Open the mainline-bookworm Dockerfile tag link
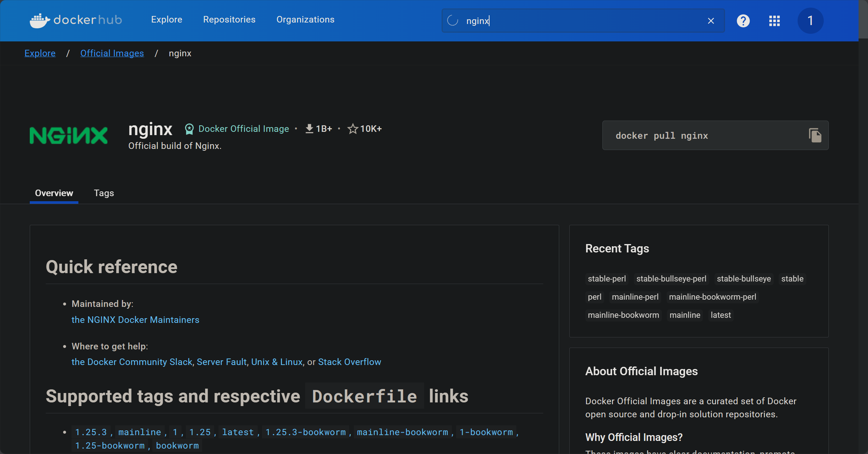This screenshot has height=454, width=868. pyautogui.click(x=402, y=432)
